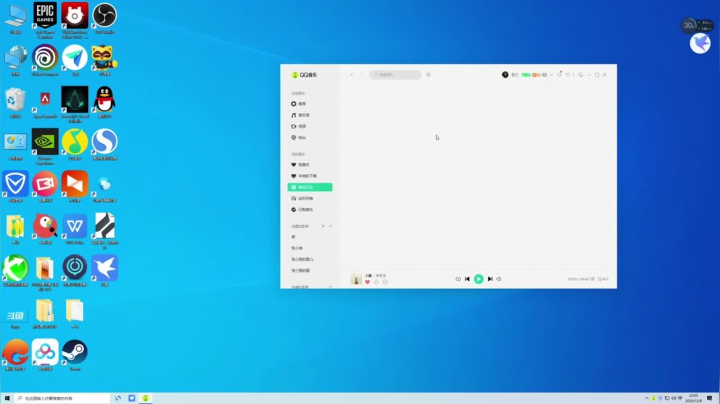720x404 pixels.
Task: Open the user avatar in QQ Music header
Action: [505, 74]
